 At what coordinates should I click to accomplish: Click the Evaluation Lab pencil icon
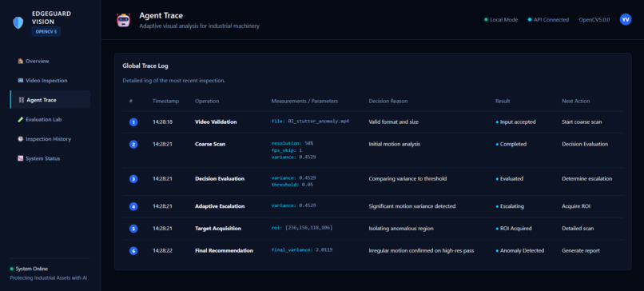pos(21,120)
